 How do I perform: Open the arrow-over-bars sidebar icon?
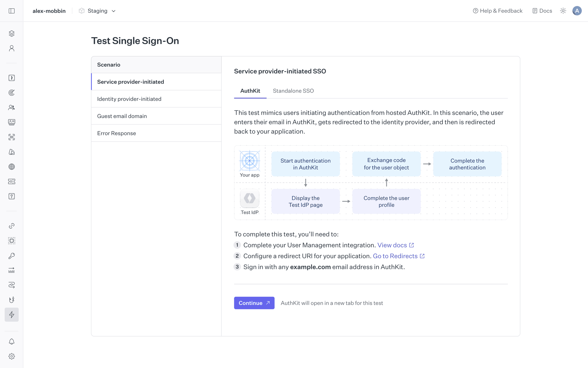point(12,270)
